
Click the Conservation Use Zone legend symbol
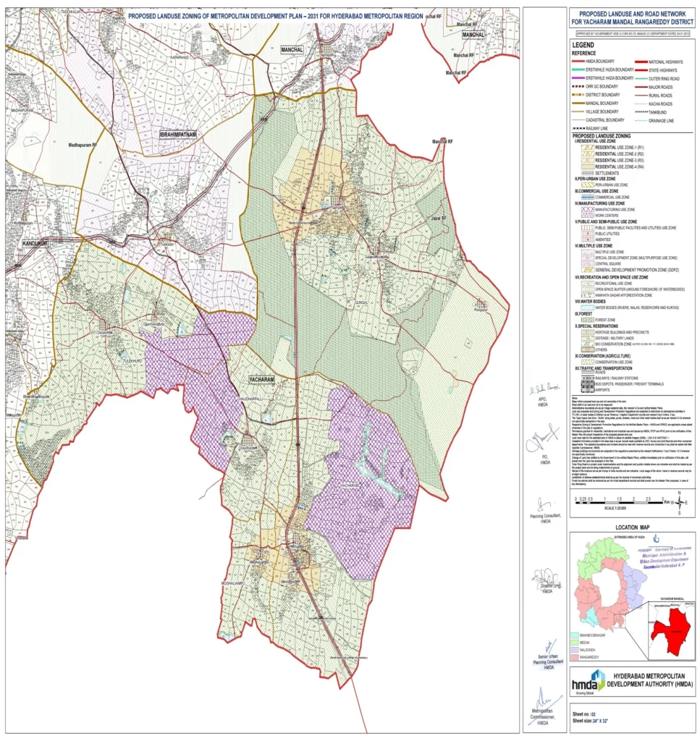[583, 361]
